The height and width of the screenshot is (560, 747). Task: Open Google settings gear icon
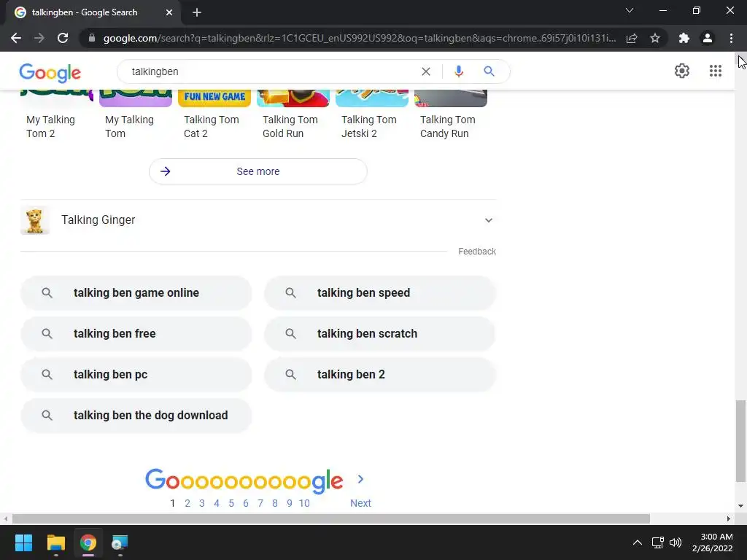coord(682,71)
